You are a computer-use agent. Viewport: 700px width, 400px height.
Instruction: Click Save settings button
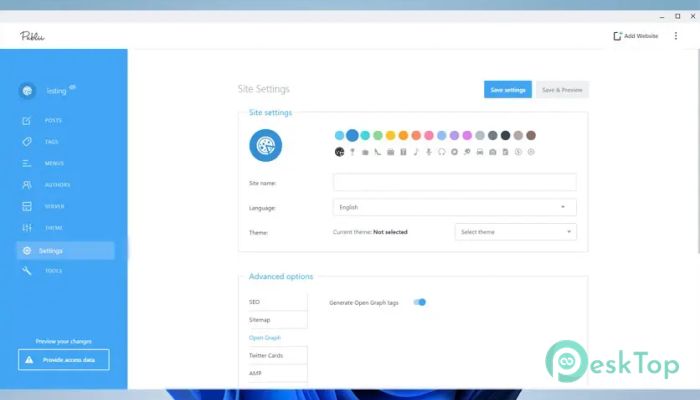[x=508, y=90]
